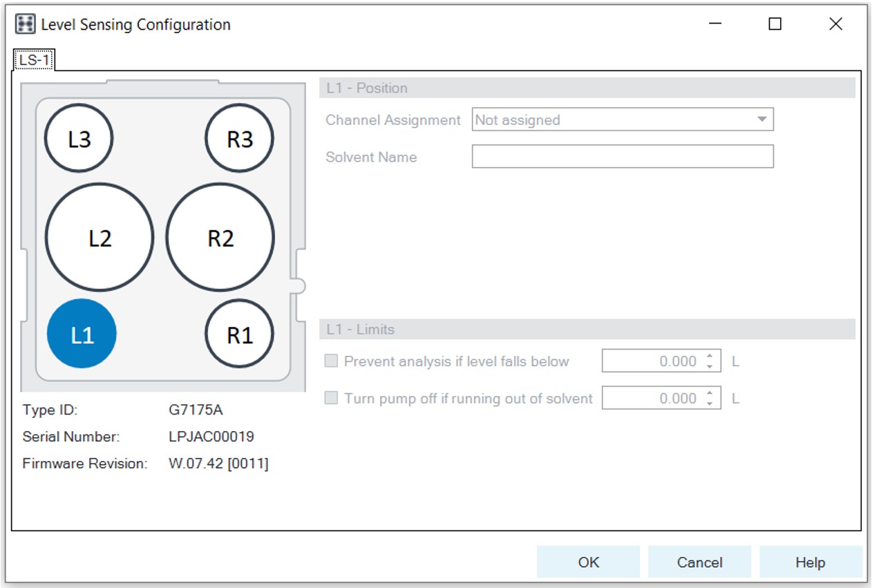
Task: Select bottle position L2 on the tray
Action: 99,236
